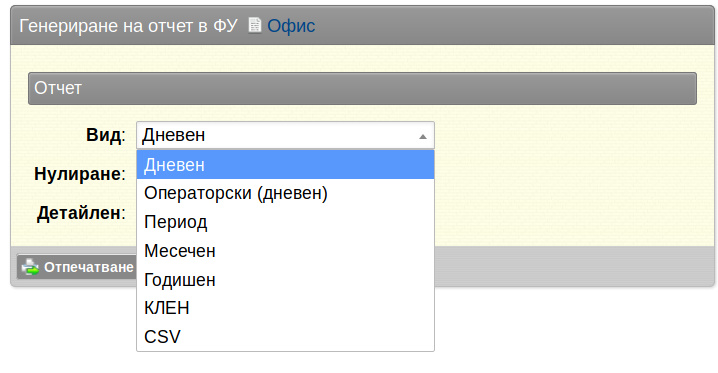Click the Вид field label
Viewport: 718px width, 373px height.
pos(105,135)
